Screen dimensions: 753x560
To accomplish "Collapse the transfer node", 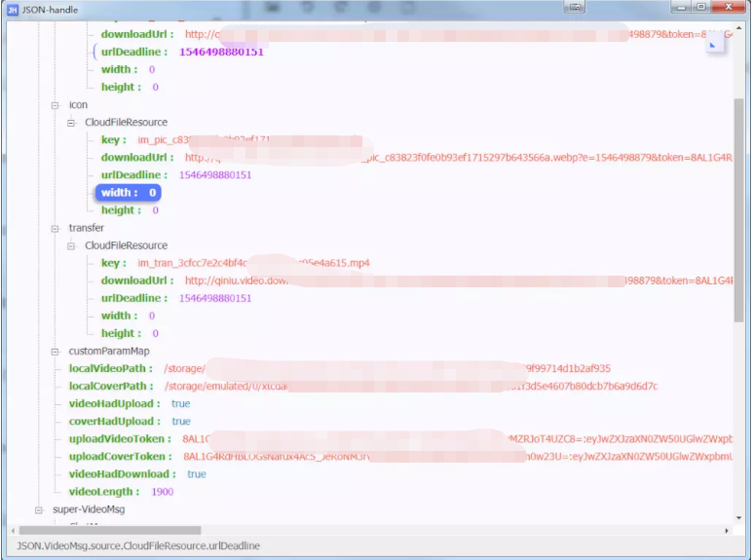I will click(x=55, y=229).
